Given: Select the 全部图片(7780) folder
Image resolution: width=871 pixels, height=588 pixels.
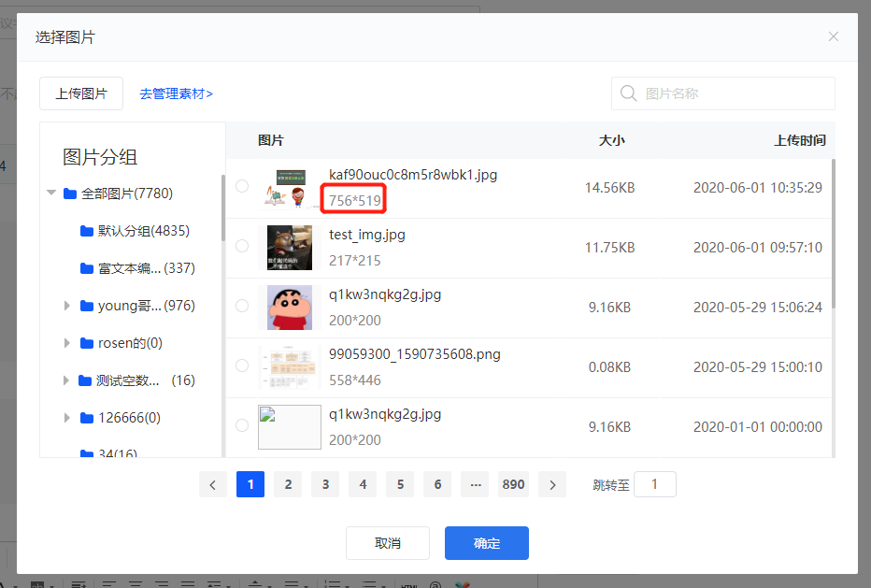Looking at the screenshot, I should pyautogui.click(x=127, y=194).
